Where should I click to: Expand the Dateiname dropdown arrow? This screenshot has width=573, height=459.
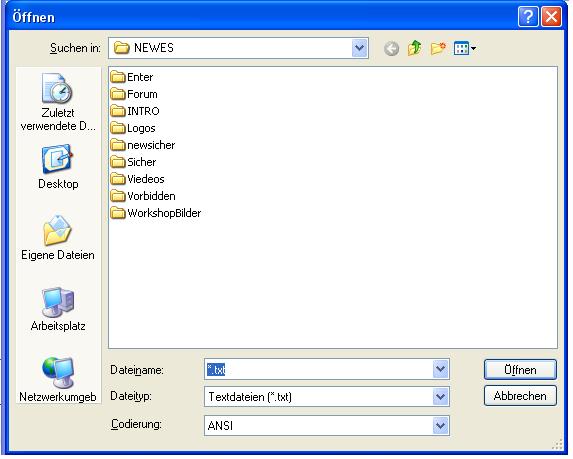coord(441,369)
